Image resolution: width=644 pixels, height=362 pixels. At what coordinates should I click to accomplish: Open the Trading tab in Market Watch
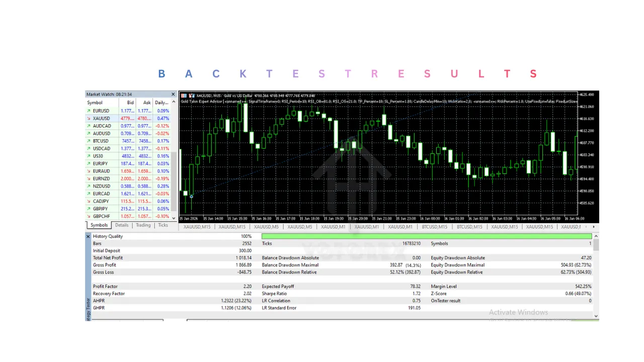[143, 225]
